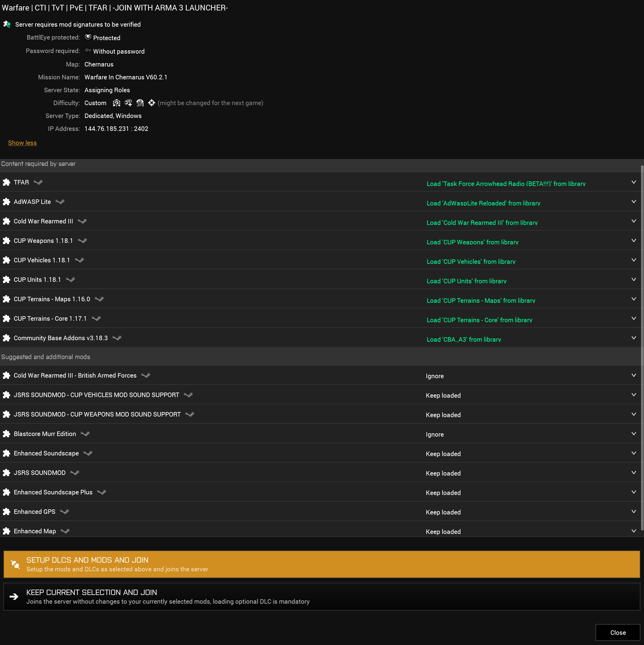
Task: Expand the TFAR action dropdown
Action: [634, 182]
